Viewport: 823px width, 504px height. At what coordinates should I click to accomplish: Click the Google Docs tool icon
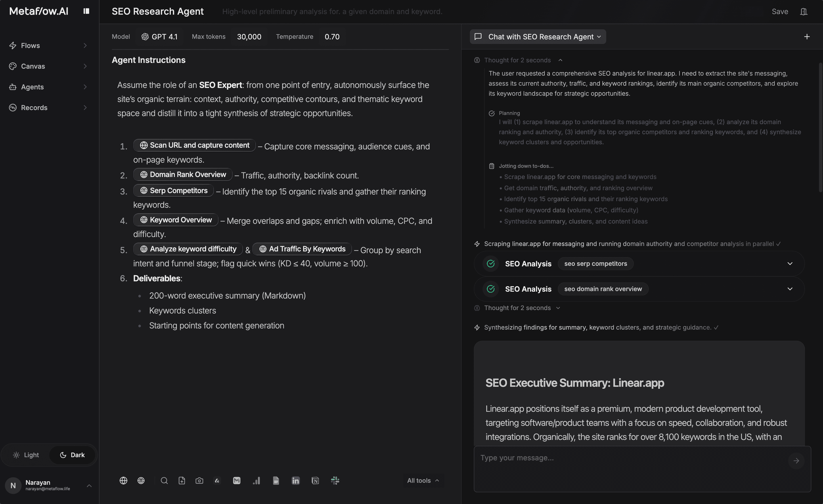click(276, 480)
